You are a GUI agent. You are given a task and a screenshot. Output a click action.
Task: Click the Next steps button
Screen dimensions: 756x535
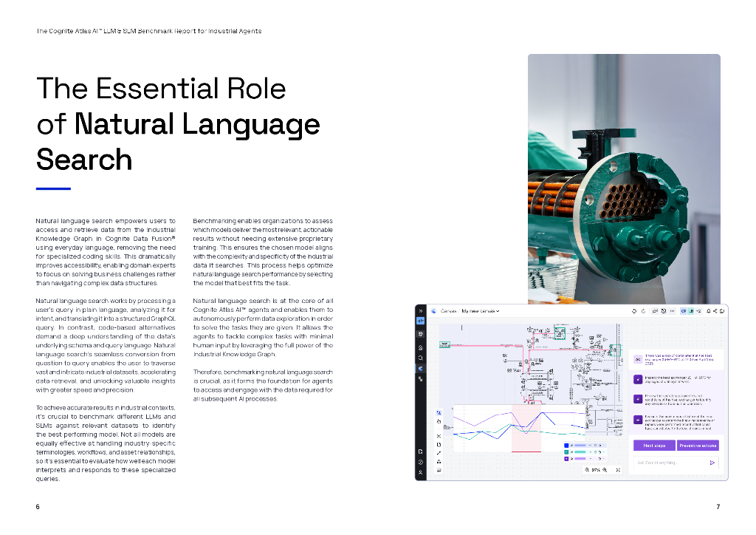[654, 446]
